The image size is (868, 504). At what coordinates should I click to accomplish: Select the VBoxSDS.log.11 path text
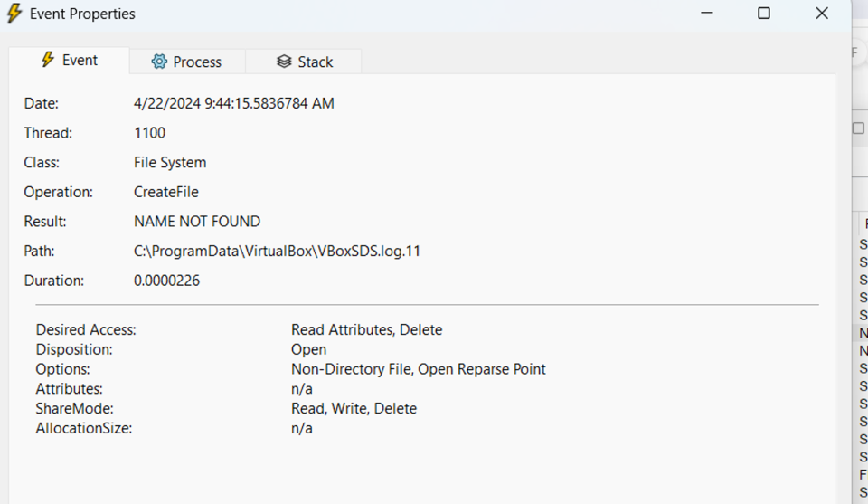[x=277, y=251]
